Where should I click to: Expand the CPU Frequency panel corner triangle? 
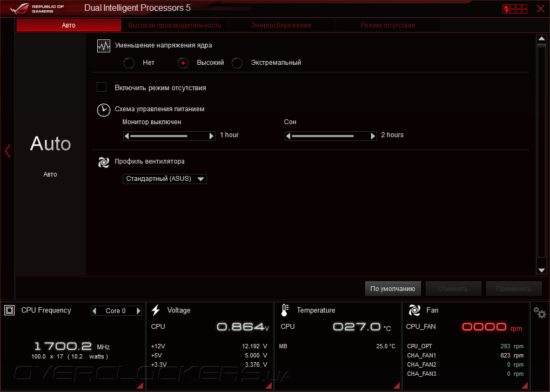(140, 386)
